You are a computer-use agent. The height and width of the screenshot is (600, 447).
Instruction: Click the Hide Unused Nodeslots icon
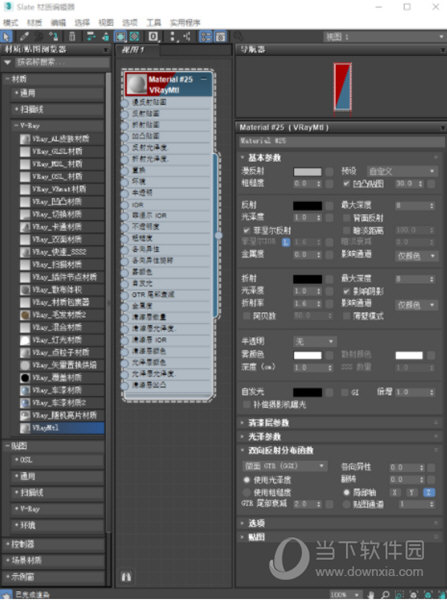[x=105, y=37]
